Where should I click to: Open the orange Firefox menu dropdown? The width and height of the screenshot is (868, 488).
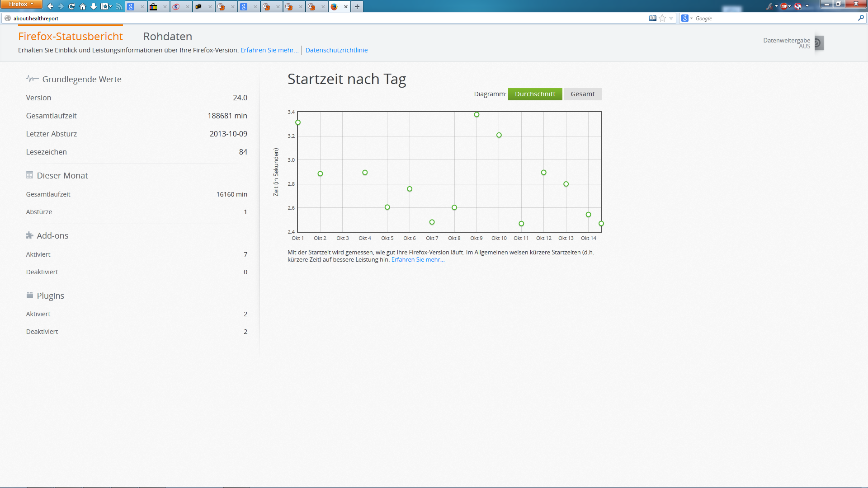[x=21, y=4]
